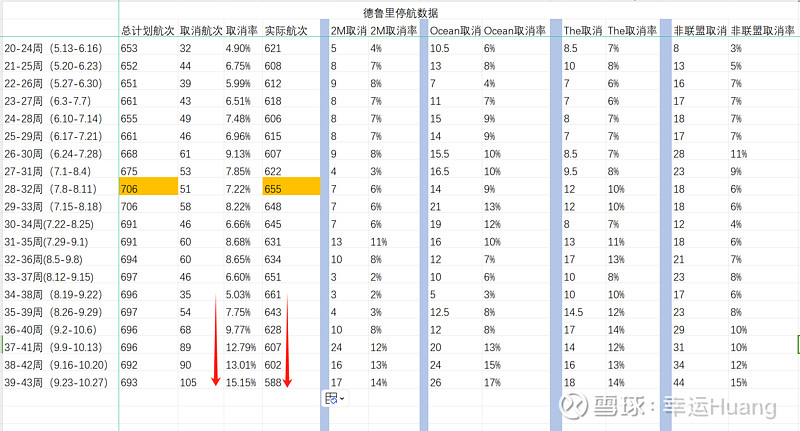This screenshot has width=800, height=431.
Task: Select actual voyages cell 661
Action: 273,294
